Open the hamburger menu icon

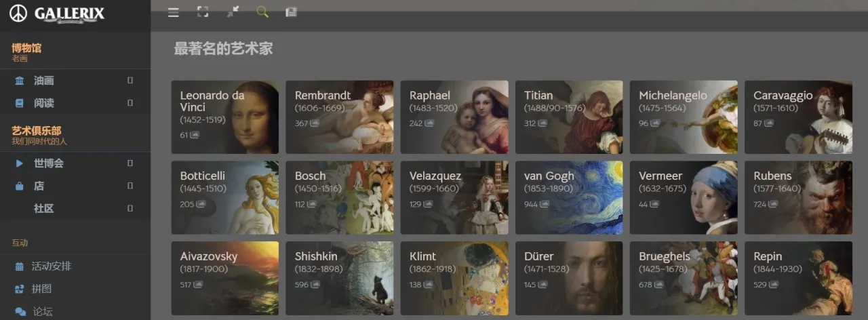pos(174,12)
